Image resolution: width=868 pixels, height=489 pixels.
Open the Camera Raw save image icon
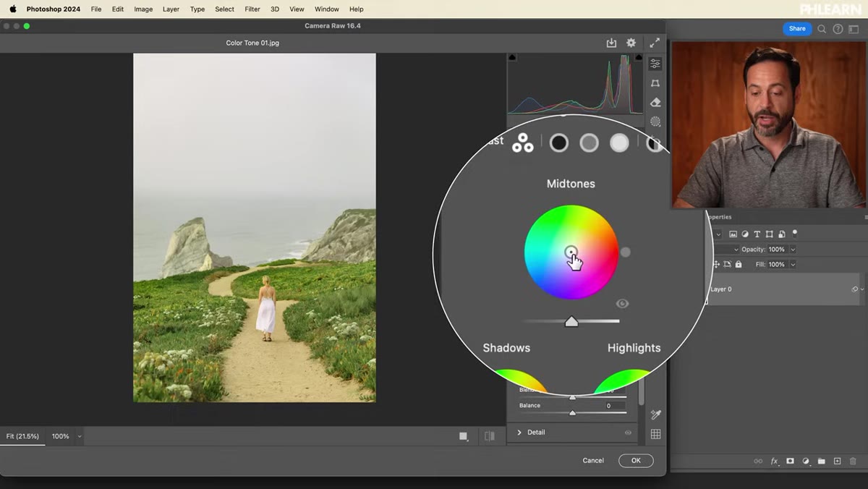click(x=611, y=43)
